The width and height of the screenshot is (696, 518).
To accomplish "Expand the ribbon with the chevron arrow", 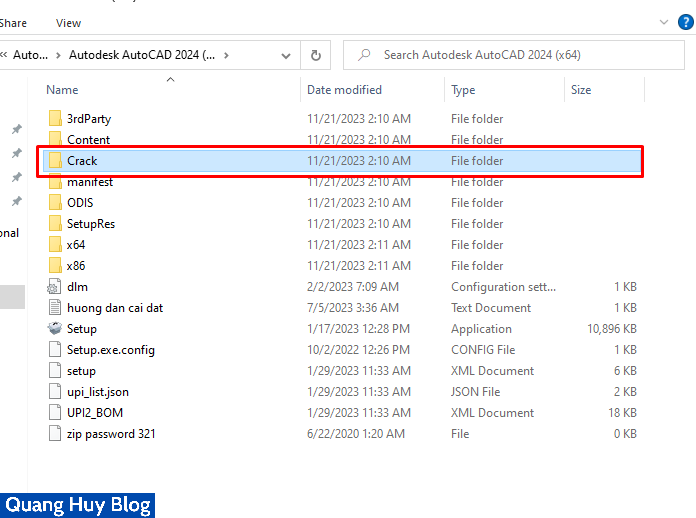I will 666,22.
